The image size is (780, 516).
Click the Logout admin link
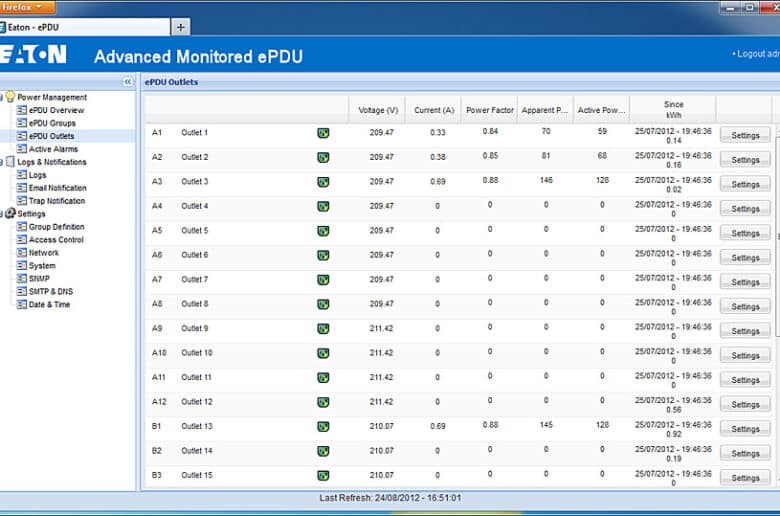[757, 54]
